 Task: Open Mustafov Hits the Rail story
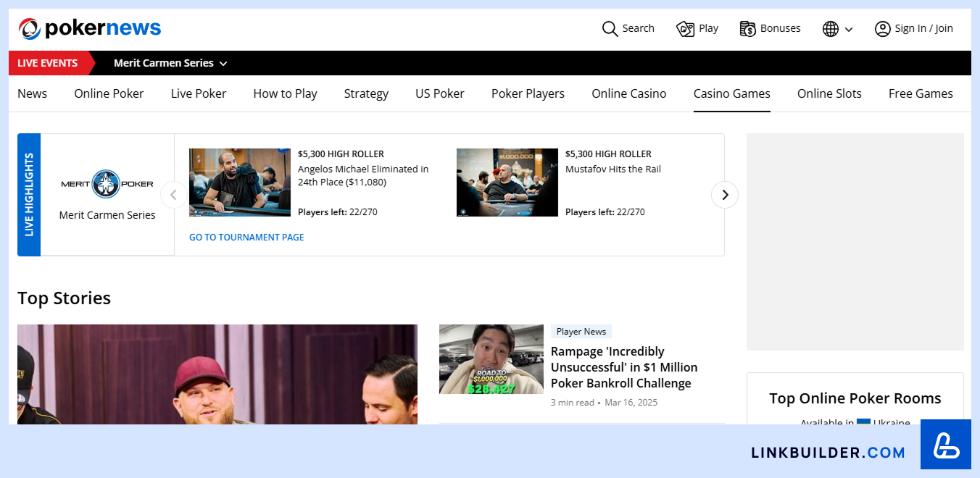coord(613,169)
